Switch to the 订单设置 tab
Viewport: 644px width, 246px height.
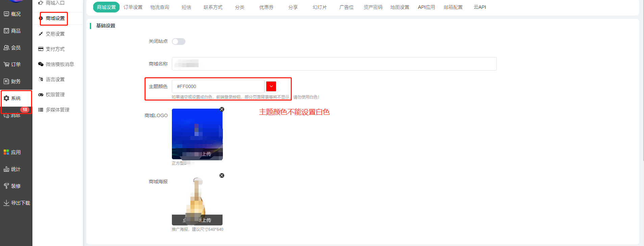[x=133, y=7]
